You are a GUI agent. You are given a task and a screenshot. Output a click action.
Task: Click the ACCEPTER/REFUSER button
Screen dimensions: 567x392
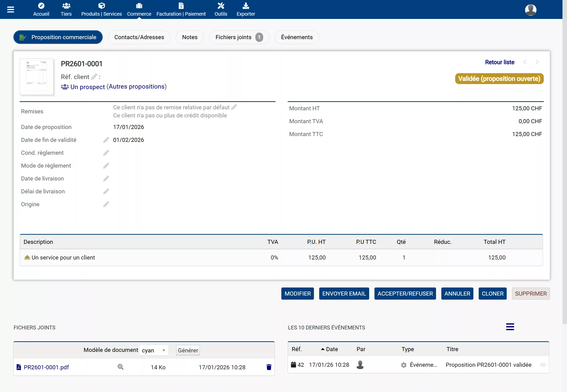point(405,294)
